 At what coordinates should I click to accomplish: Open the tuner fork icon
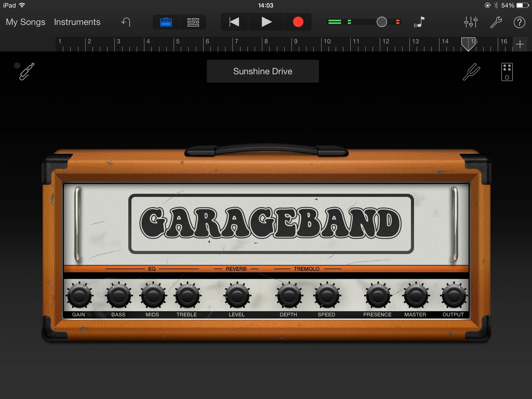(471, 71)
